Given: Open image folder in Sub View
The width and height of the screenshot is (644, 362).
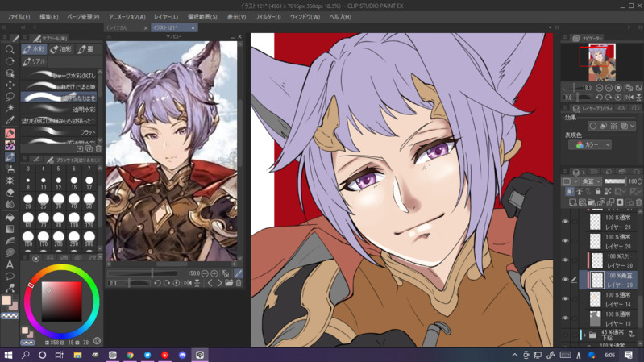Looking at the screenshot, I should click(x=229, y=283).
